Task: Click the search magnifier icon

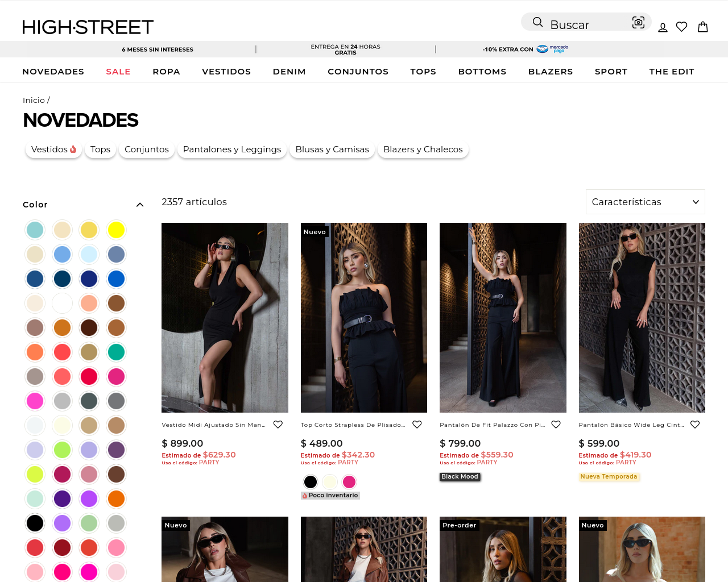Action: pyautogui.click(x=537, y=22)
